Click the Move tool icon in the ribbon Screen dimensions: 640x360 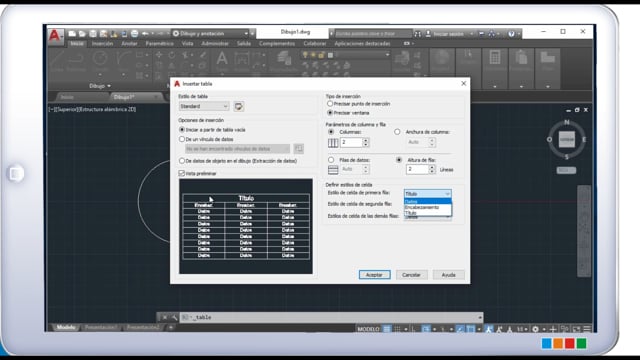click(x=159, y=55)
